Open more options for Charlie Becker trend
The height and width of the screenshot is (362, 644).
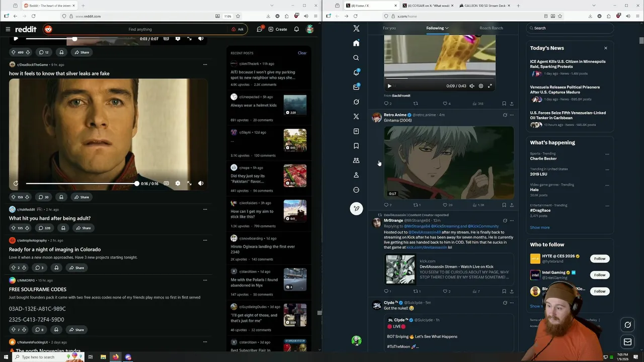[x=607, y=154]
